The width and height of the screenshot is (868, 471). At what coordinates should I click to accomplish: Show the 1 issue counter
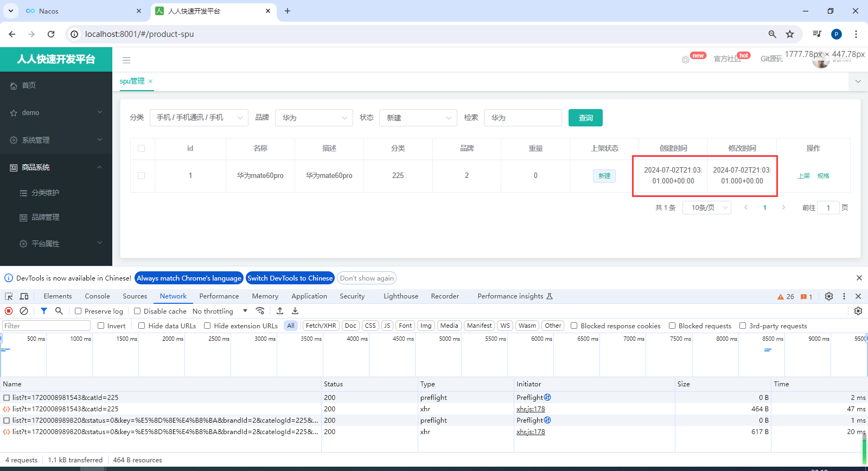click(x=807, y=297)
